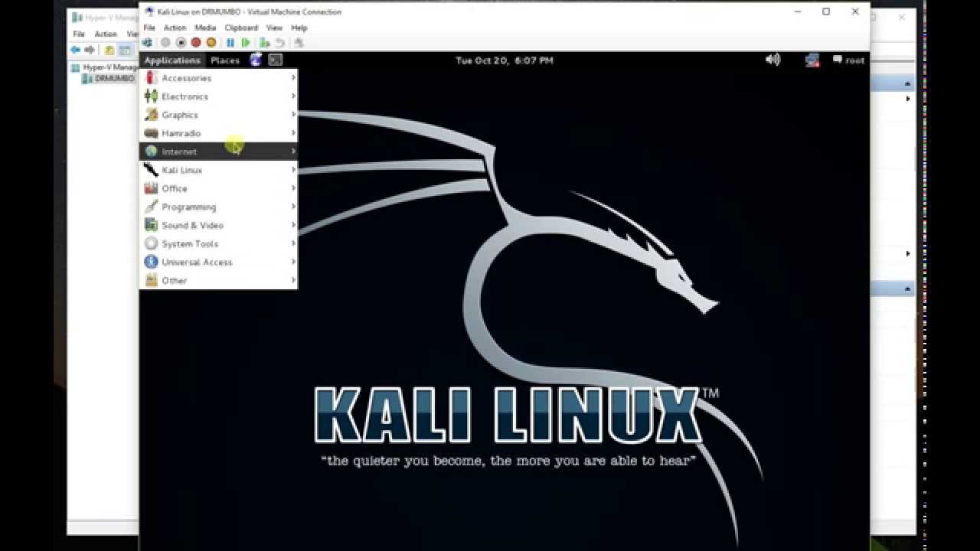Image resolution: width=980 pixels, height=551 pixels.
Task: Expand the Internet submenu arrow
Action: 293,152
